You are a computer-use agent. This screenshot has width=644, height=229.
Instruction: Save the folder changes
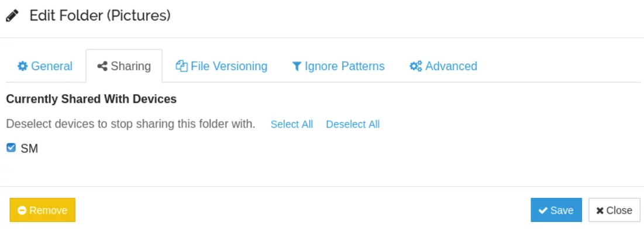click(x=556, y=210)
